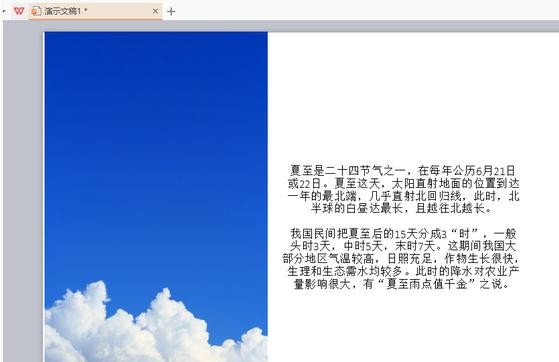This screenshot has width=559, height=362.
Task: Select the blue sky picture on slide
Action: point(156,197)
